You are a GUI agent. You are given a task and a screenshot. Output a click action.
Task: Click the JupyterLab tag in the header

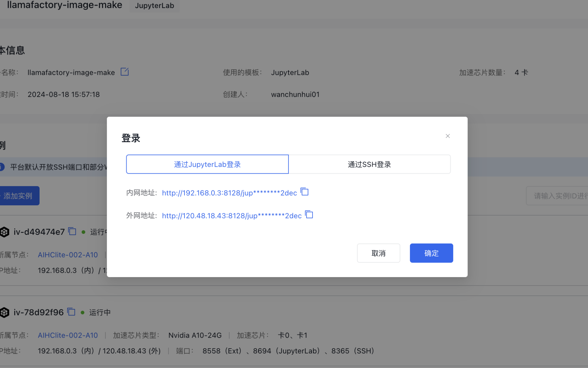(155, 5)
